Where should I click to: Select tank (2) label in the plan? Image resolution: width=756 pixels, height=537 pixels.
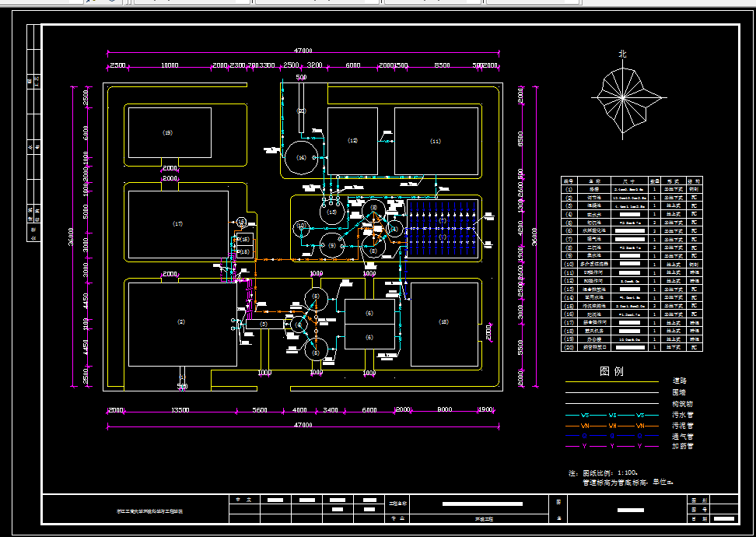tap(181, 322)
